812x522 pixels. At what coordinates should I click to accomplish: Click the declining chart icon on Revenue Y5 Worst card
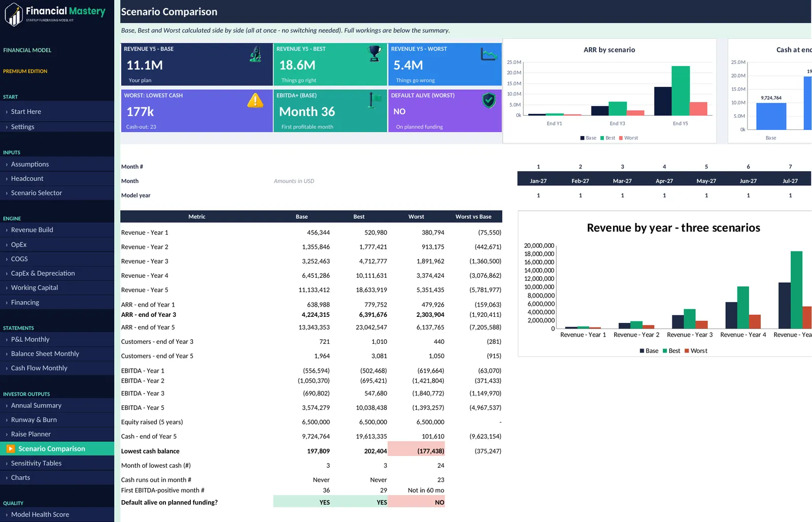tap(489, 53)
